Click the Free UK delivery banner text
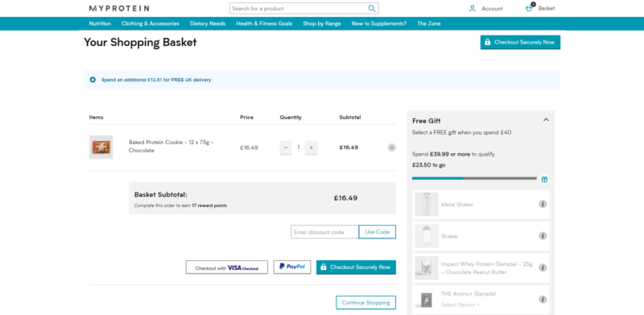 tap(156, 80)
